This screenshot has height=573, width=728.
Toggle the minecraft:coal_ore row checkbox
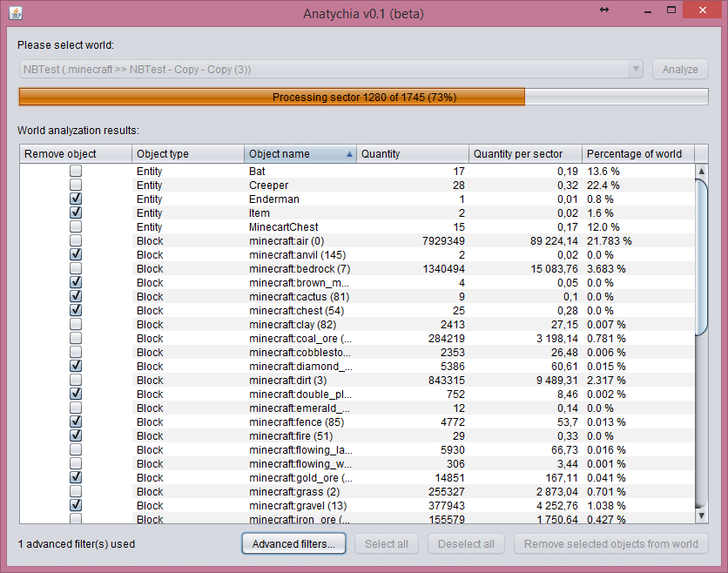pyautogui.click(x=76, y=338)
